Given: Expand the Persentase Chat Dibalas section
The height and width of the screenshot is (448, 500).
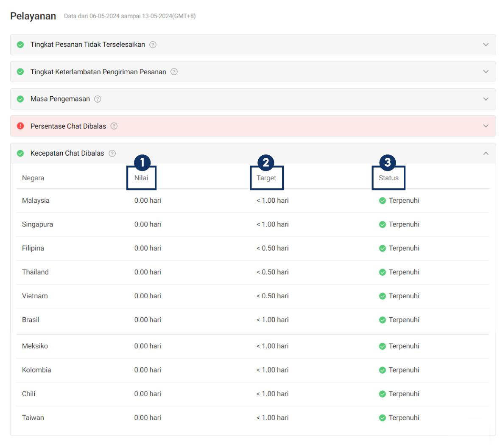Looking at the screenshot, I should pyautogui.click(x=486, y=126).
